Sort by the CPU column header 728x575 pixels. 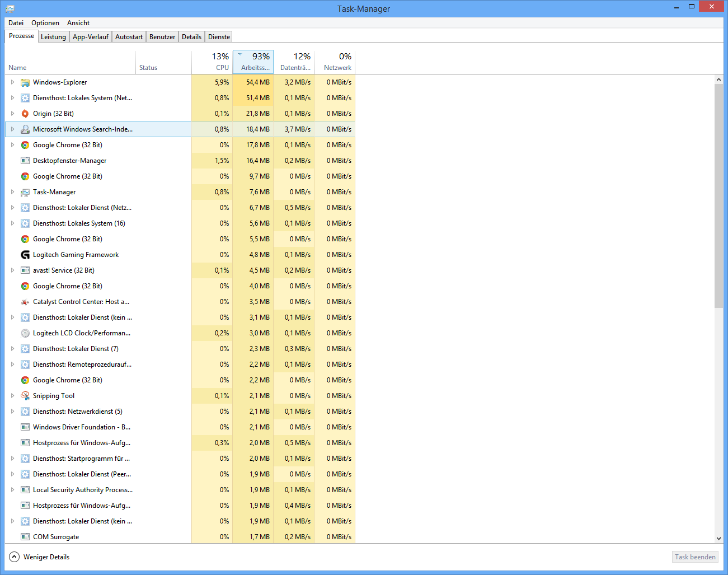point(212,62)
